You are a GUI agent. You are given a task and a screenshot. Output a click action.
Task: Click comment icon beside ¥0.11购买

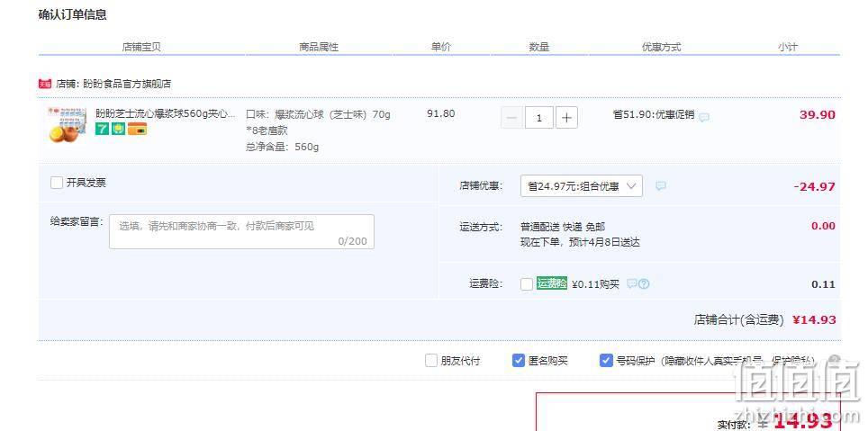click(631, 283)
